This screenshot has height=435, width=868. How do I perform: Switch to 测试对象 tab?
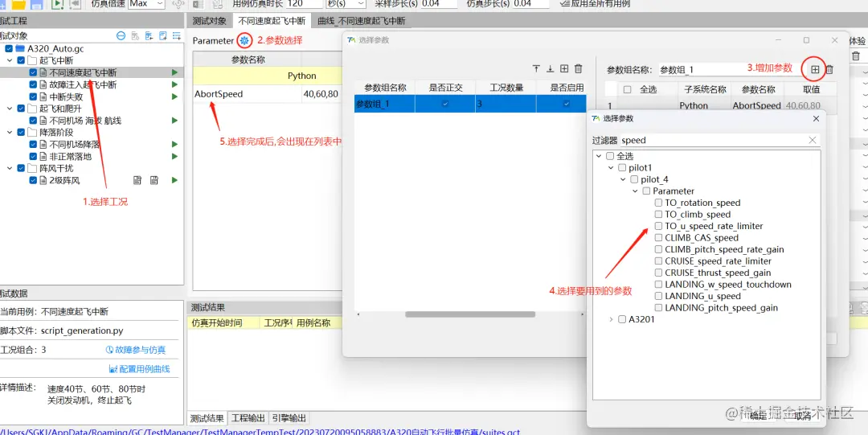click(x=209, y=21)
